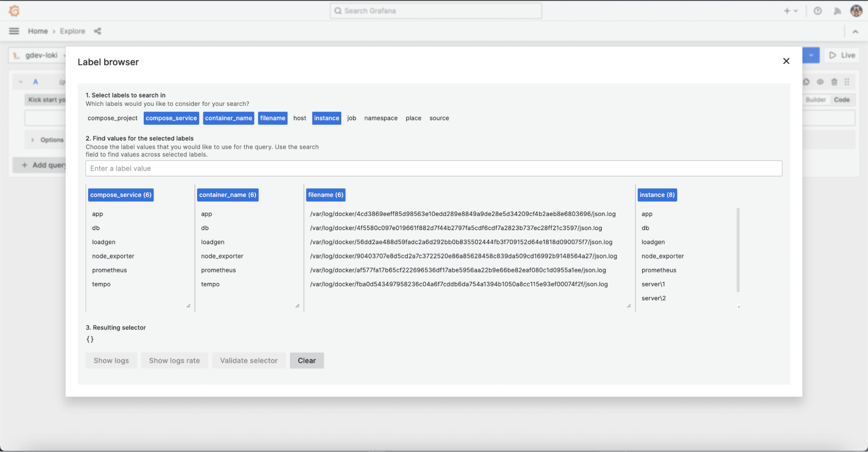Click the label value search field

[434, 168]
